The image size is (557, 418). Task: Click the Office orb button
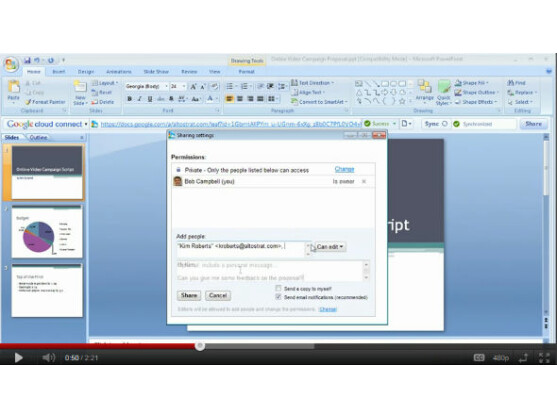pos(11,65)
